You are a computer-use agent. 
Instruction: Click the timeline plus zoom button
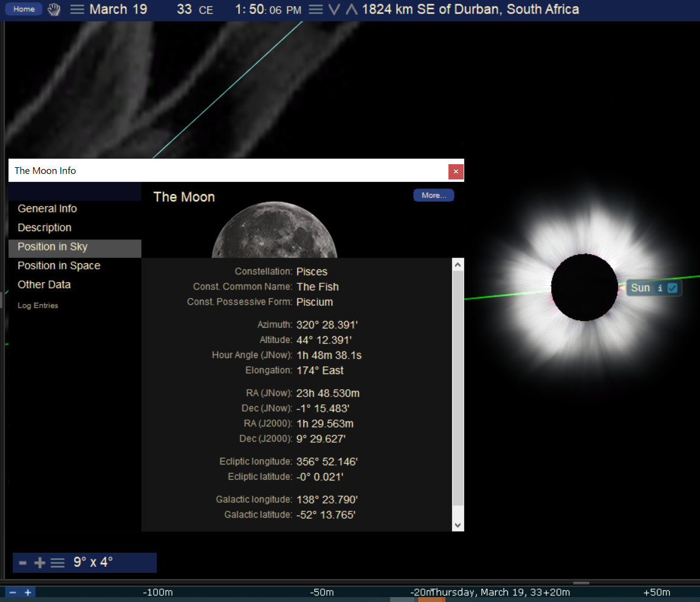(28, 592)
